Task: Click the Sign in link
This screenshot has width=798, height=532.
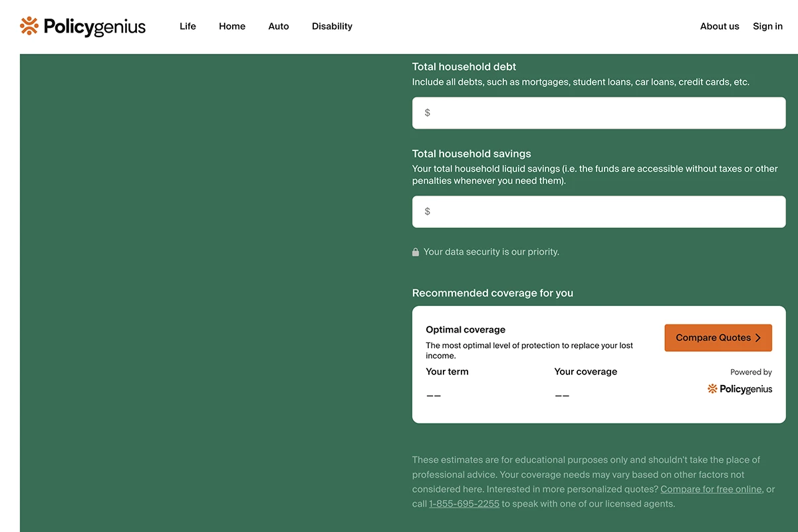Action: [x=767, y=27]
